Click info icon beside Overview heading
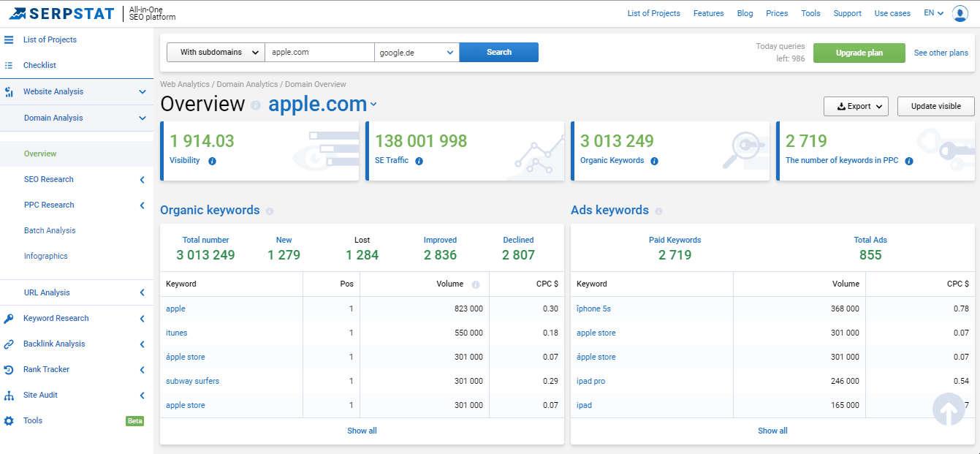The image size is (980, 454). tap(256, 105)
